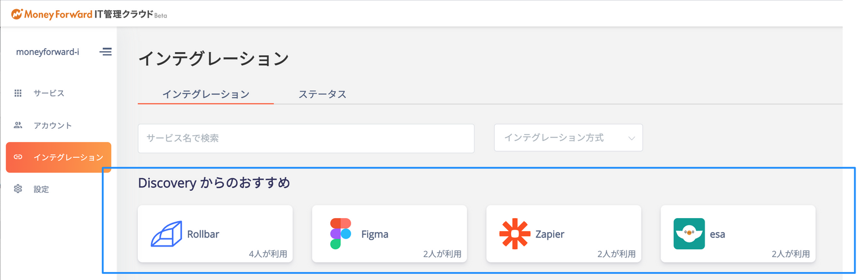Click the サービス名で検索 search field
This screenshot has height=280, width=868.
306,138
